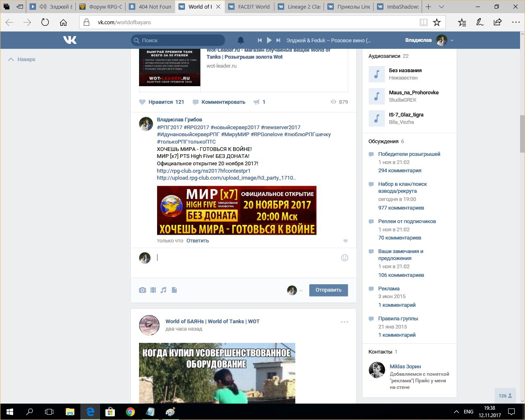Viewport: 525px width, 420px height.
Task: Open the Edge favorites hub
Action: point(462,22)
